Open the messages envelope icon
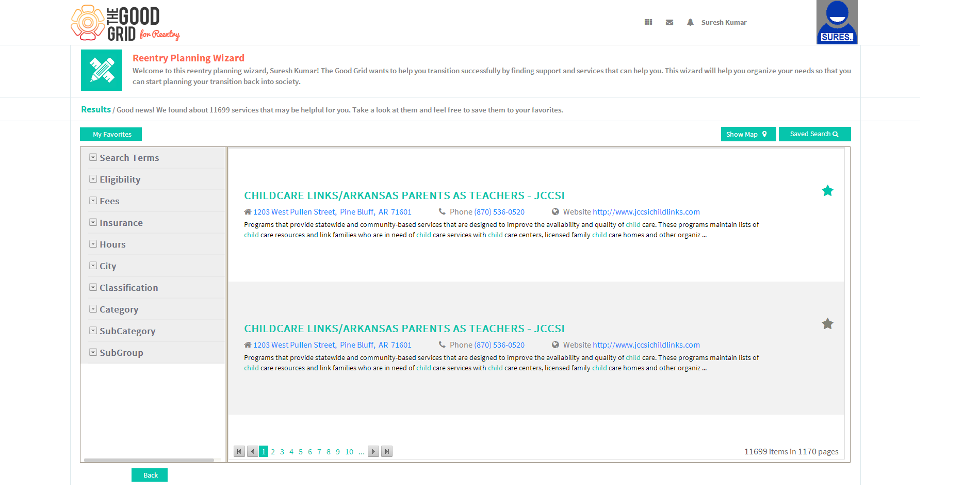Viewport: 980px width, 492px height. pyautogui.click(x=669, y=22)
